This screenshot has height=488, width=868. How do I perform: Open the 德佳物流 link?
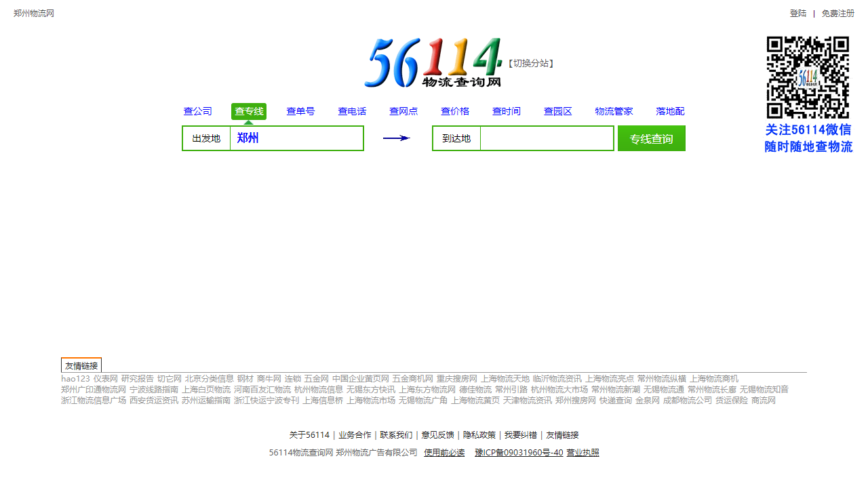[x=475, y=390]
